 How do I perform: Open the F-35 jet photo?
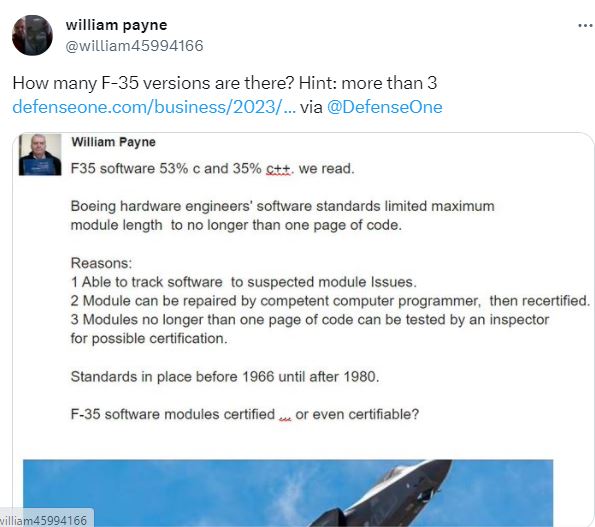point(288,493)
